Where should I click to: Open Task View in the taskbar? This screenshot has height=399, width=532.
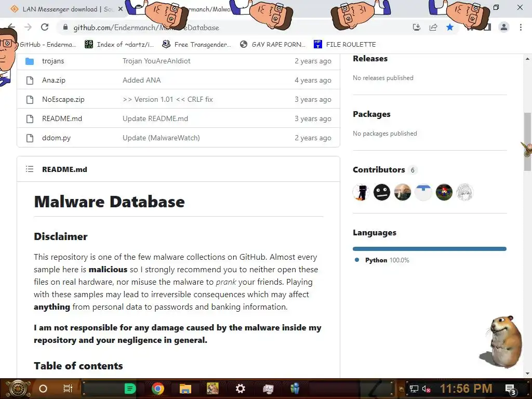68,389
